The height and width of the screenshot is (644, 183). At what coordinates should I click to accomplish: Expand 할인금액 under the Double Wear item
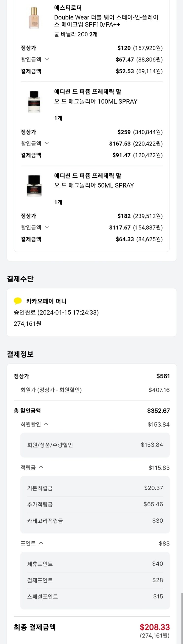pos(35,59)
